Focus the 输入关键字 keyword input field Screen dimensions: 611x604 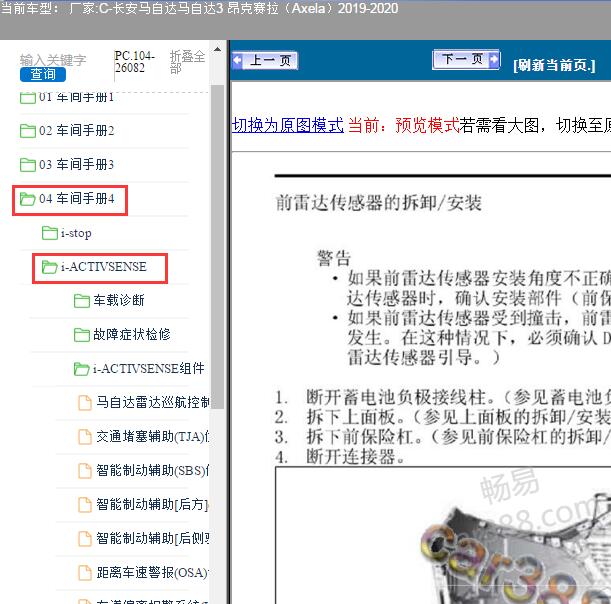53,60
